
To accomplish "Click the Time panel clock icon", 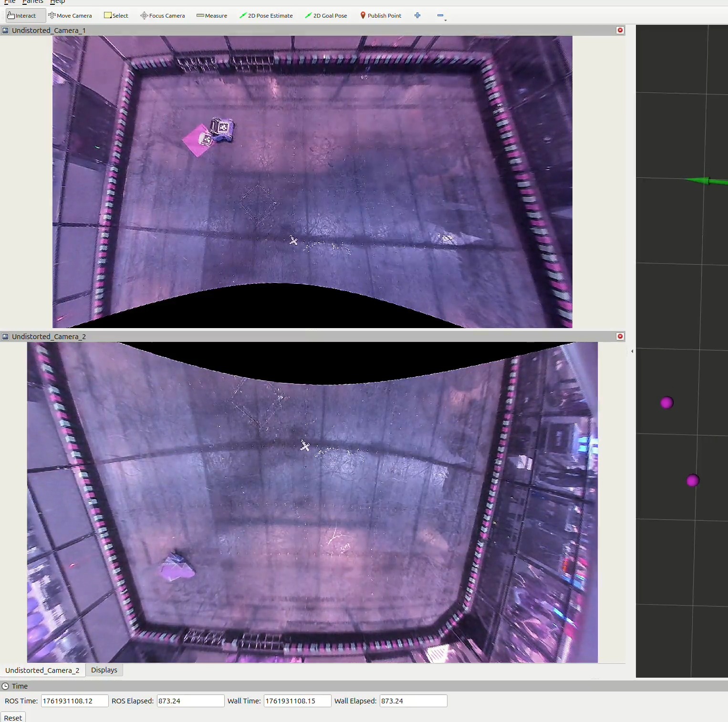I will [5, 686].
